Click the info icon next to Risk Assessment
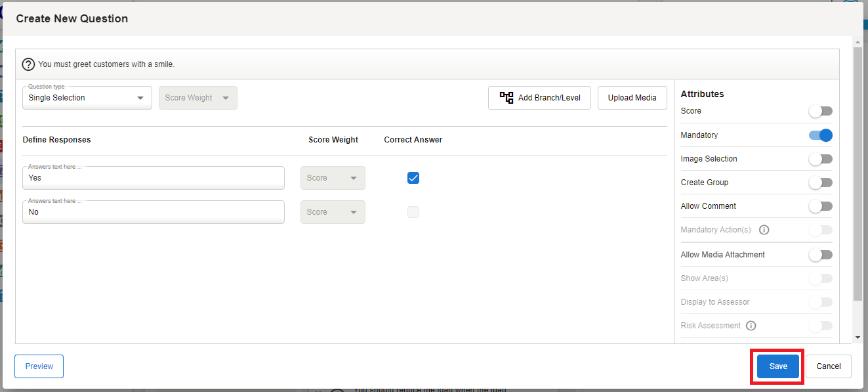Viewport: 868px width, 392px height. tap(751, 326)
